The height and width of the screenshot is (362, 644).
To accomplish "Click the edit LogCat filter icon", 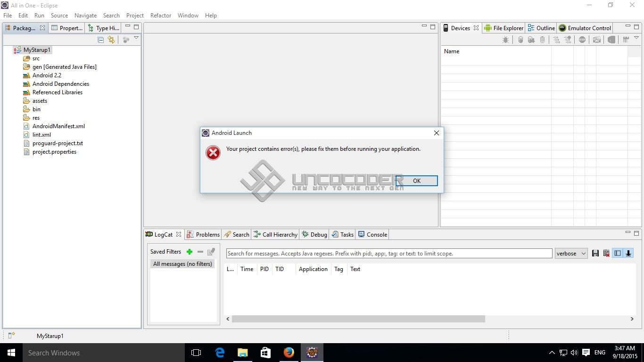I will [211, 252].
